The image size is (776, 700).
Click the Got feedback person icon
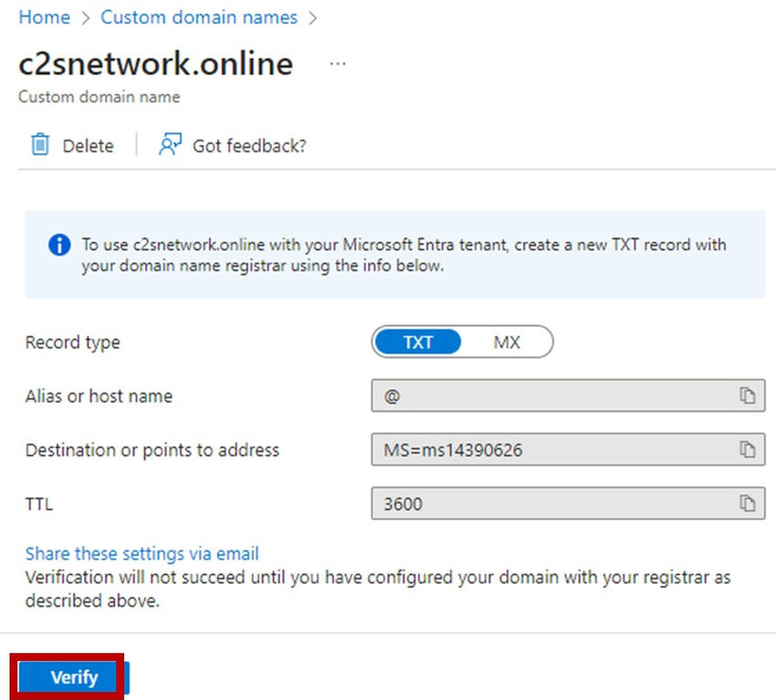[x=170, y=145]
